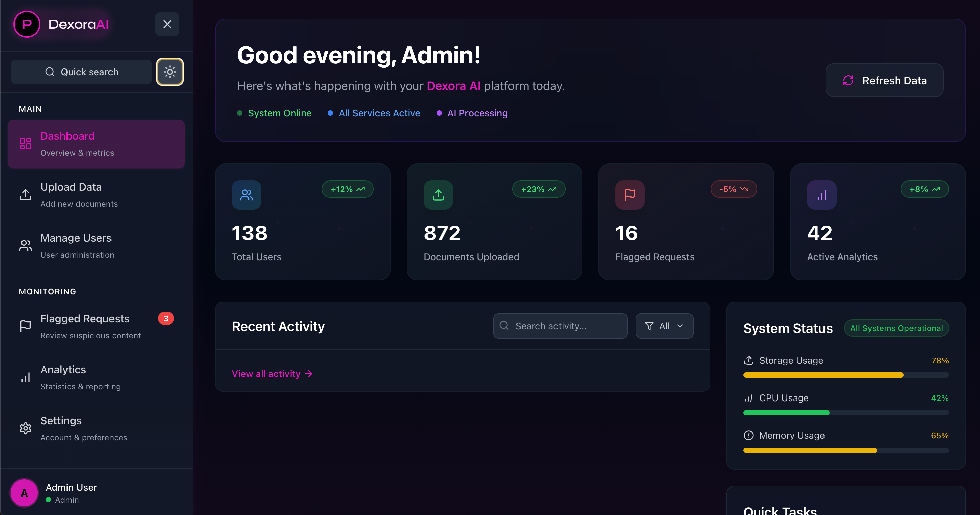The width and height of the screenshot is (980, 515).
Task: Click the Settings gear icon in sidebar
Action: click(x=26, y=428)
